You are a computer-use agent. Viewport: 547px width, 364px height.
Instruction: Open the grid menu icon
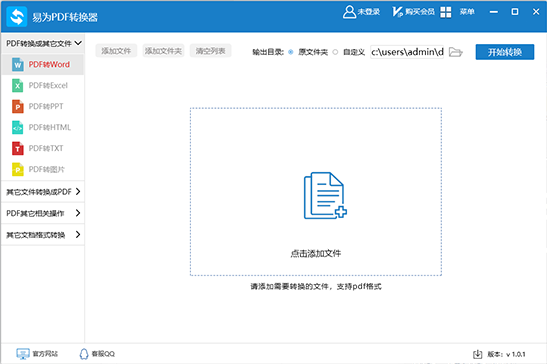445,12
